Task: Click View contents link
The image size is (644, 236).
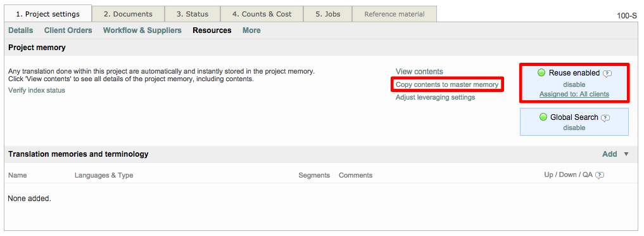Action: [419, 72]
